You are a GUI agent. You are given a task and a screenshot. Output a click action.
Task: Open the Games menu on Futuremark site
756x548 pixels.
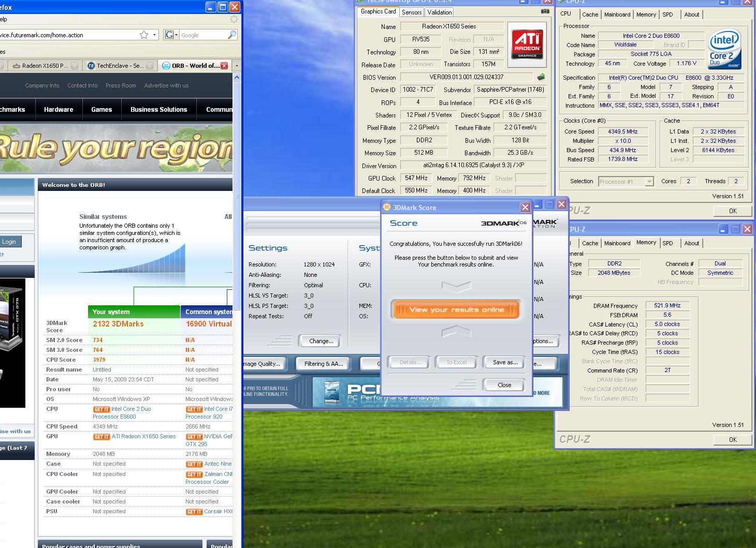101,110
